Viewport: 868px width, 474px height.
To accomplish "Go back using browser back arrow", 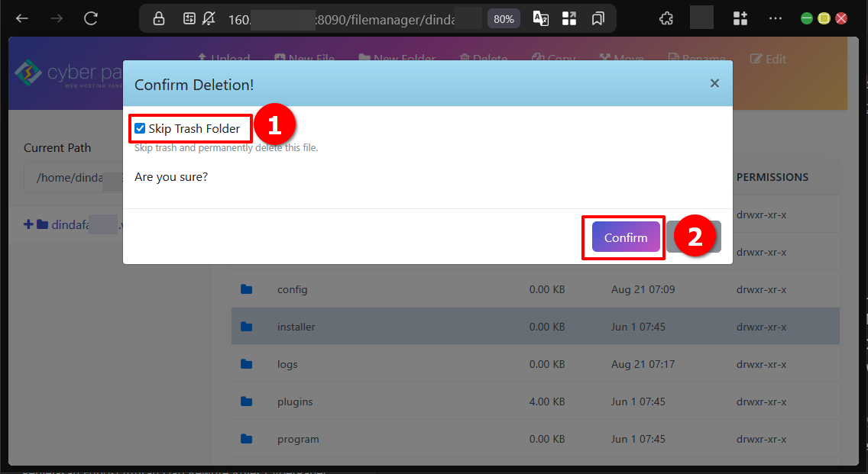I will pyautogui.click(x=22, y=18).
